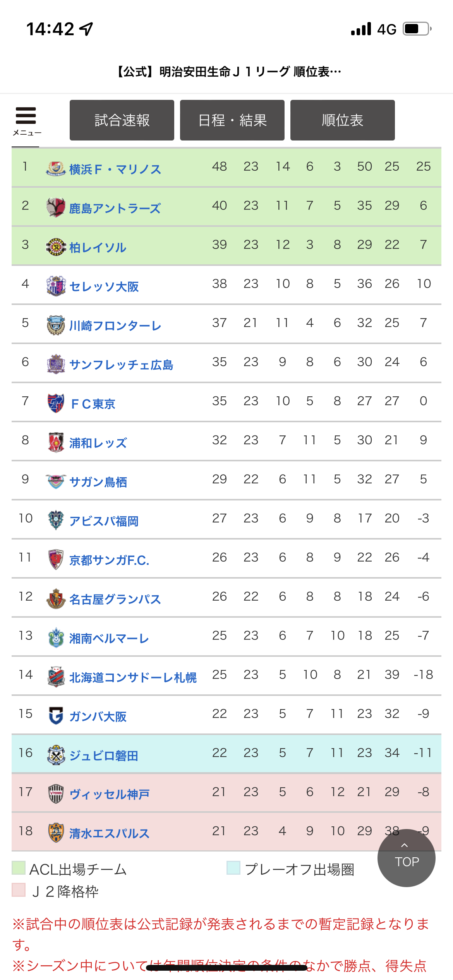Tap the Kashiwa Reysol team crest
Image resolution: width=453 pixels, height=980 pixels.
click(x=56, y=247)
